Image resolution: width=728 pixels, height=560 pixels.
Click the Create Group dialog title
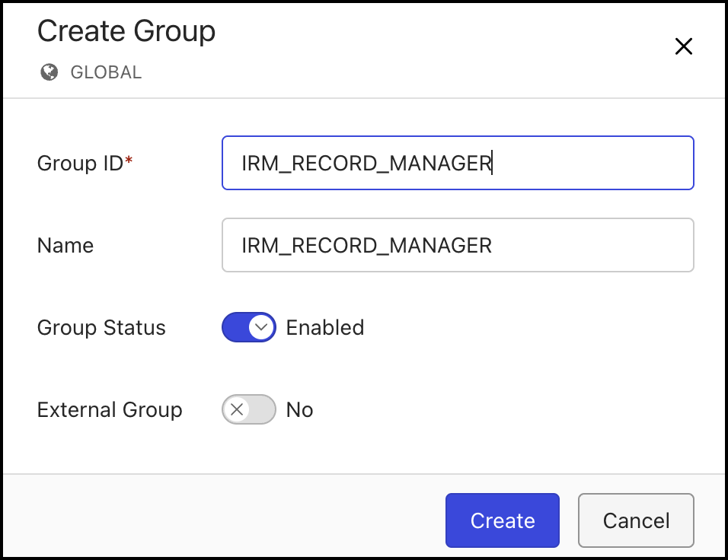coord(126,31)
